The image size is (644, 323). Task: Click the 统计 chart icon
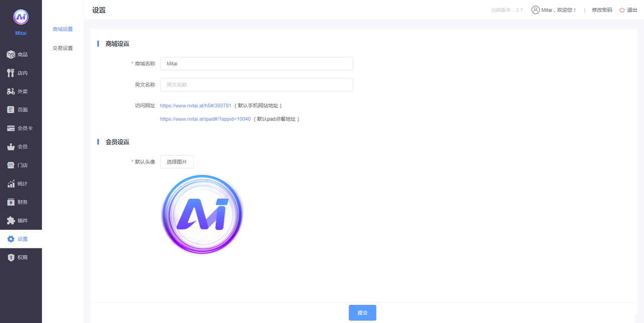click(11, 184)
